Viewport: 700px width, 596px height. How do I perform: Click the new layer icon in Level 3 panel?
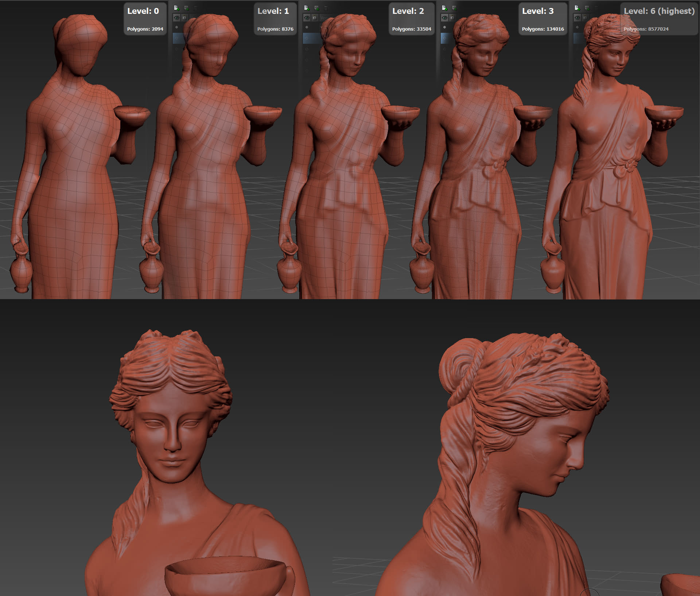pyautogui.click(x=444, y=8)
